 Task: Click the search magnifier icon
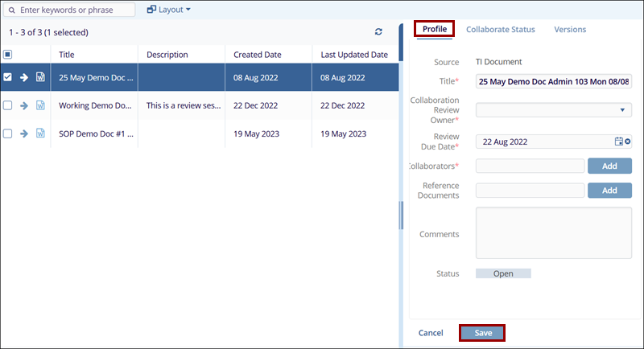pyautogui.click(x=11, y=10)
